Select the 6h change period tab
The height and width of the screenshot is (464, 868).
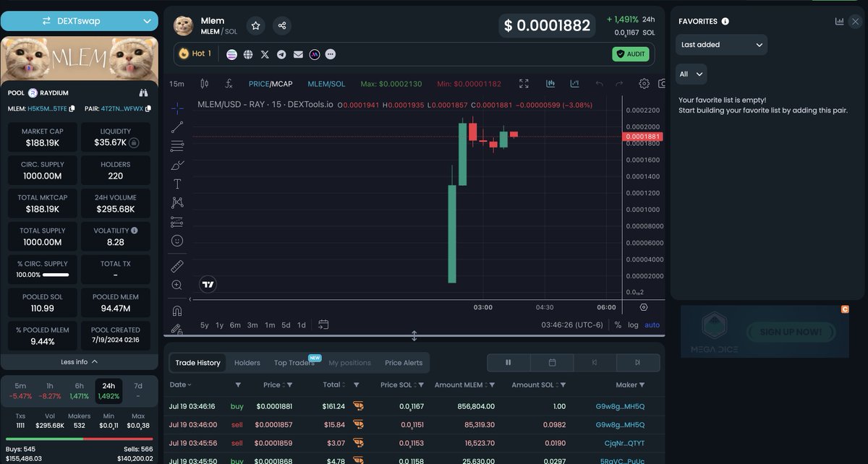[79, 390]
